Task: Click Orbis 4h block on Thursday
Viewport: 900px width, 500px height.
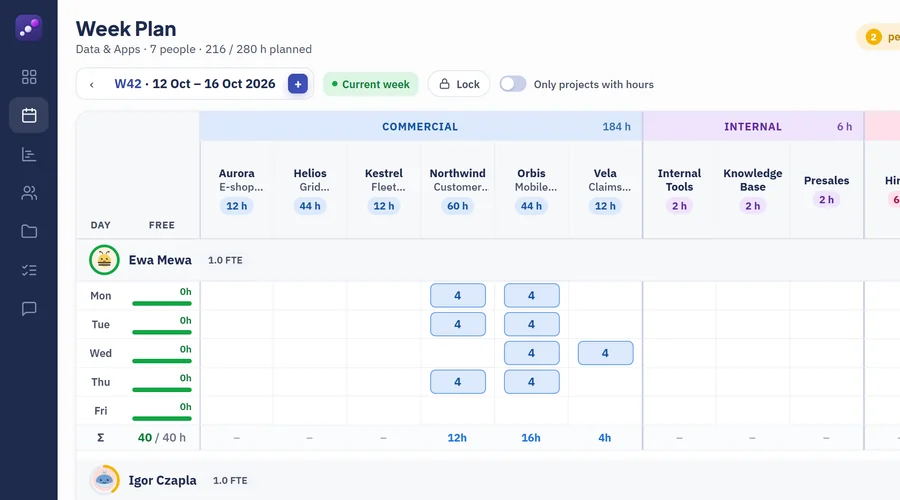Action: (532, 382)
